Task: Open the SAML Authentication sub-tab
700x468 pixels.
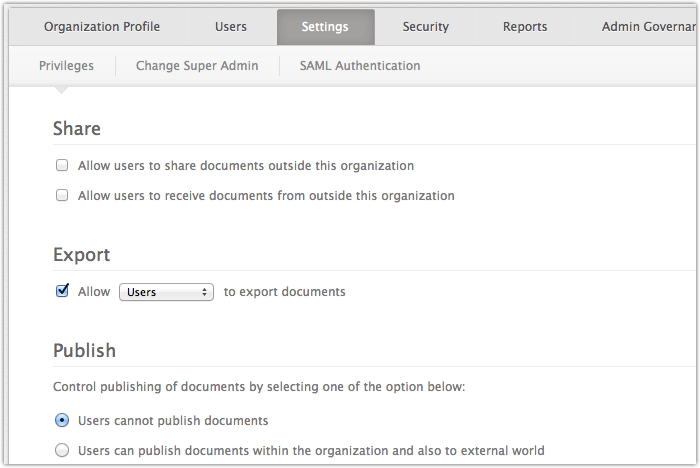Action: click(360, 66)
